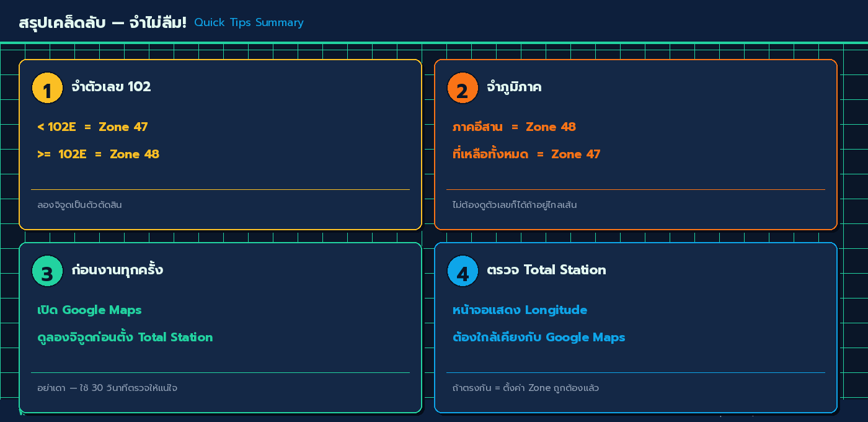Click the orange circle badge numbered 2
This screenshot has height=422, width=868.
[x=463, y=88]
